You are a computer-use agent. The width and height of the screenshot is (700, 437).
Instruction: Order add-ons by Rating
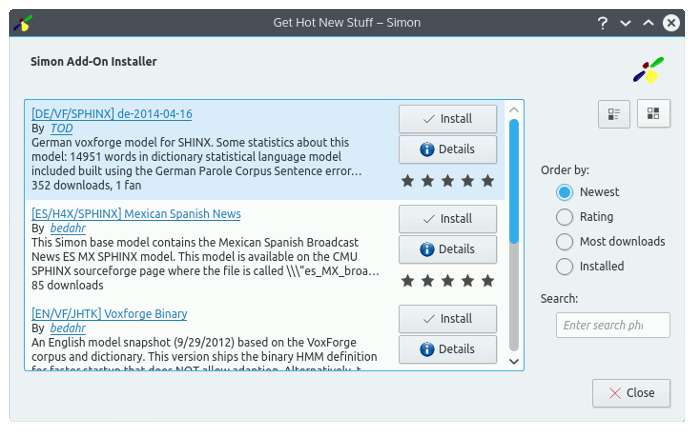(x=564, y=217)
